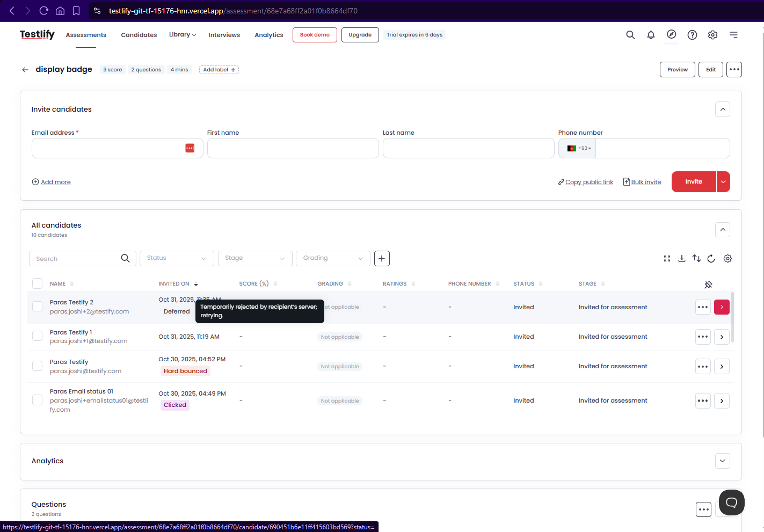Screen dimensions: 764x532
Task: Go to Assessments tab
Action: click(x=86, y=35)
